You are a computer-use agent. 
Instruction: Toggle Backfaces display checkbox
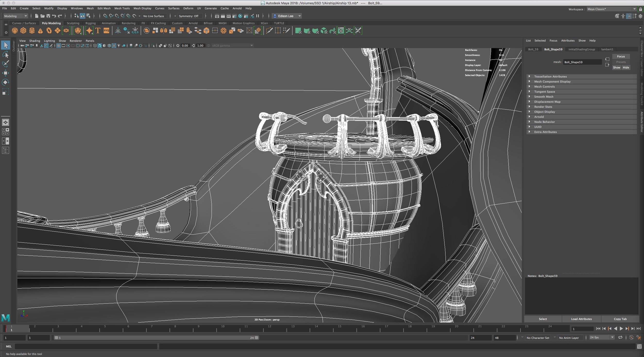tap(499, 50)
